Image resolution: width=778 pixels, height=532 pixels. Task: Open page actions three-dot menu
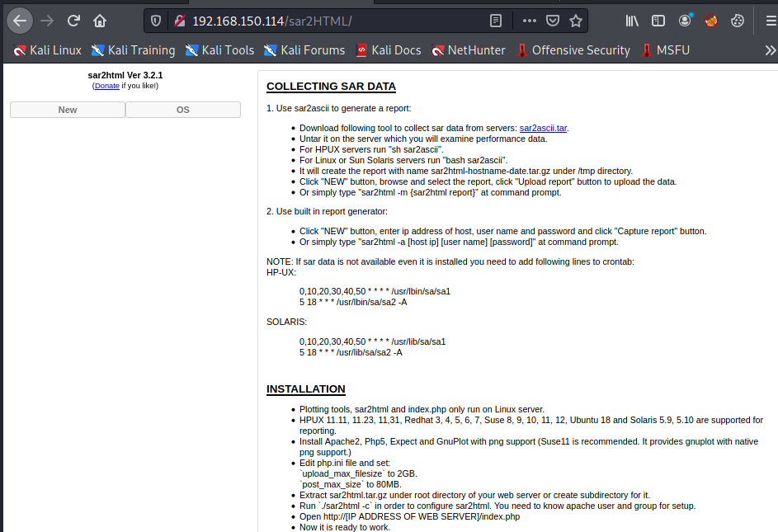tap(529, 21)
